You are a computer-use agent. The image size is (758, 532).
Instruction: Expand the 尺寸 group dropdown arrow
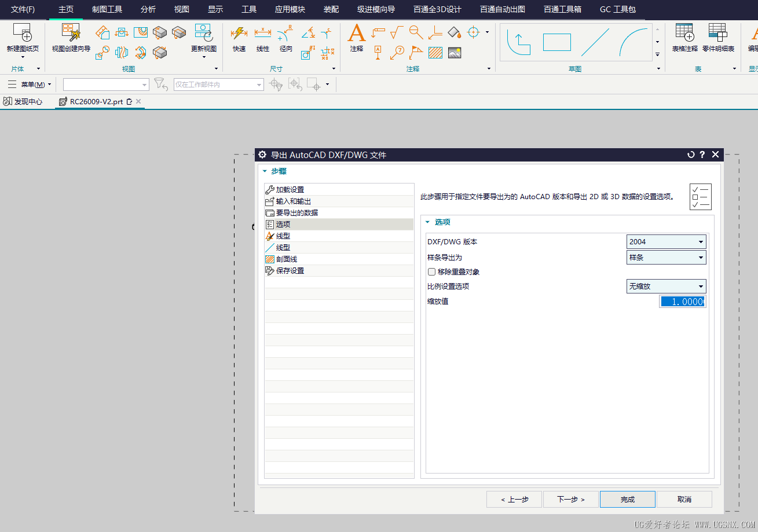click(x=334, y=69)
